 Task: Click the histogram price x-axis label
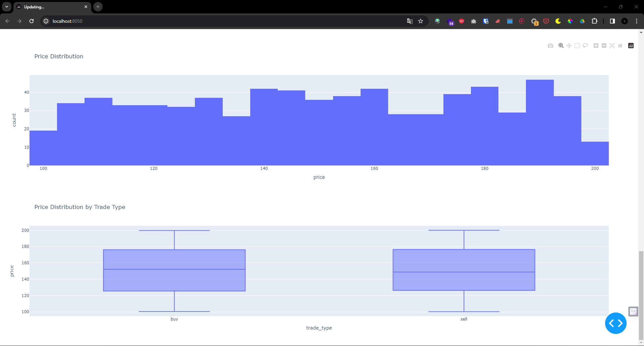coord(319,177)
